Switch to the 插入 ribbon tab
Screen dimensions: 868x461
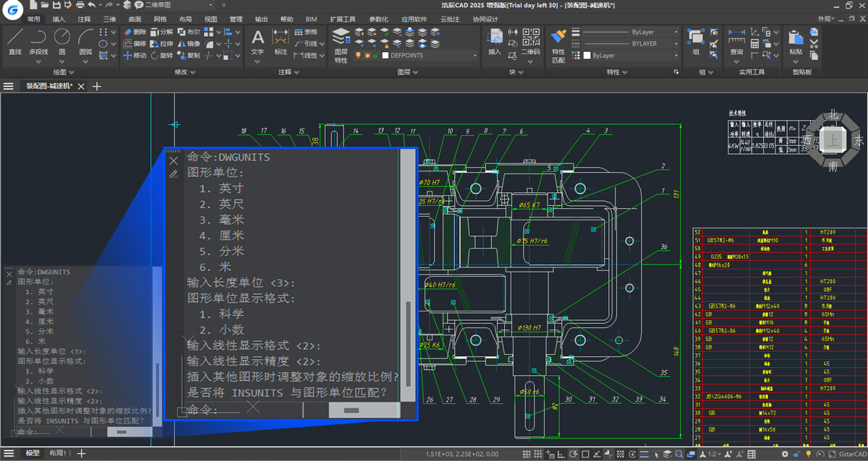(x=59, y=20)
